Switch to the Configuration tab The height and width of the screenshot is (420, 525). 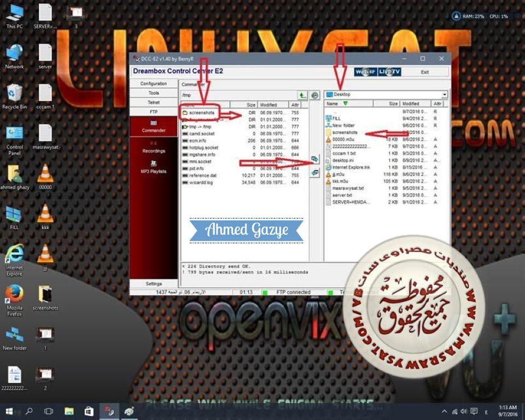pos(154,83)
